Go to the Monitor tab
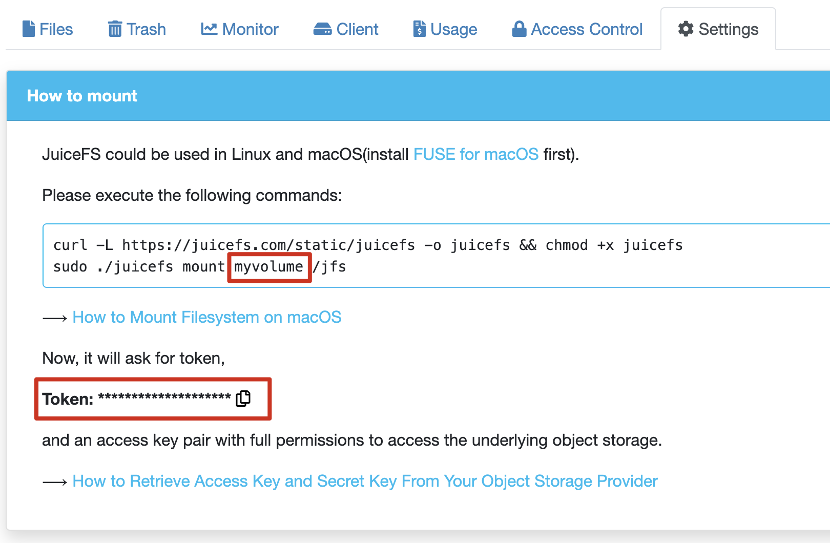Screen dimensions: 830x544 click(239, 29)
